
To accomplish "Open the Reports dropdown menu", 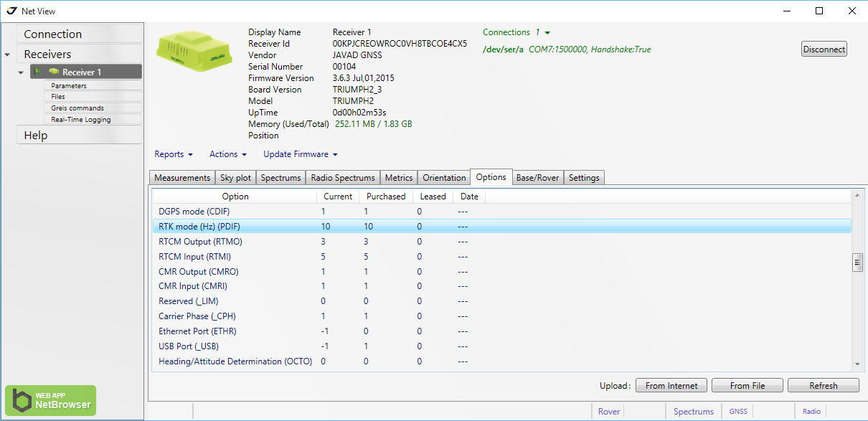I will coord(172,154).
